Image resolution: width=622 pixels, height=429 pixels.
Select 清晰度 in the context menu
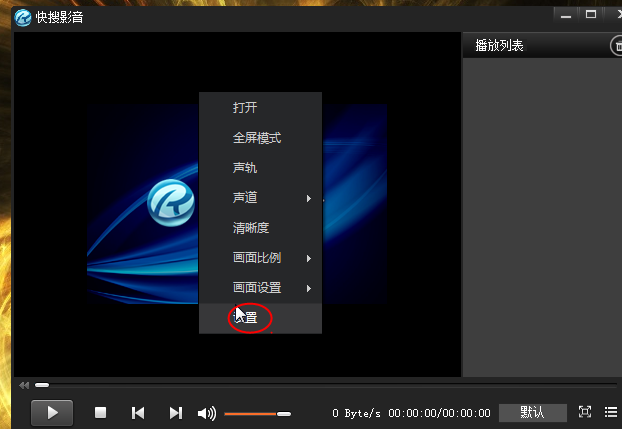(260, 228)
